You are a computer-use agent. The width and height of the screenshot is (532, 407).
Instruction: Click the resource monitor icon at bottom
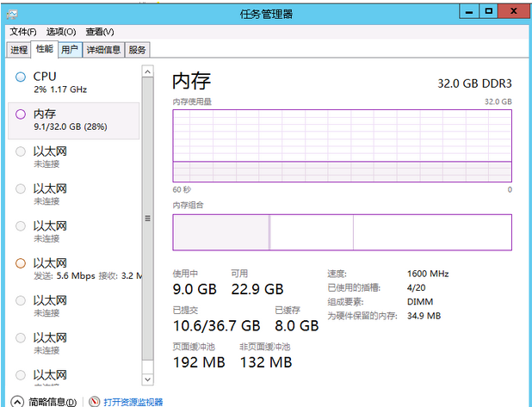(95, 402)
